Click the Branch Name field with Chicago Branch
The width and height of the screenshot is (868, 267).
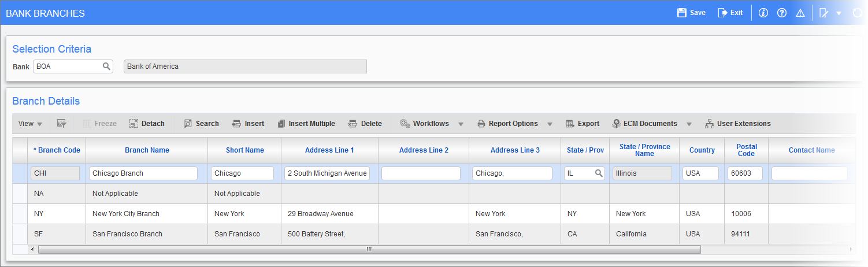click(x=143, y=173)
